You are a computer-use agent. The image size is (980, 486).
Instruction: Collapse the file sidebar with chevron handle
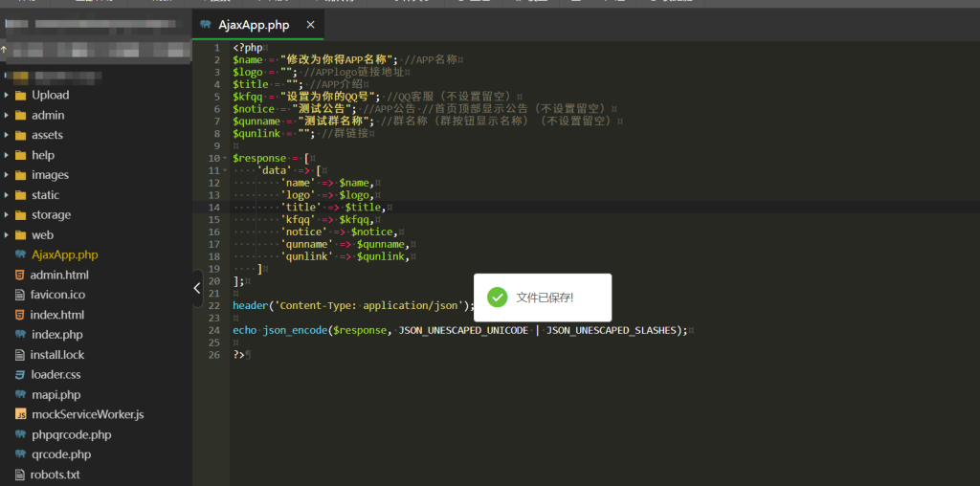[x=197, y=288]
